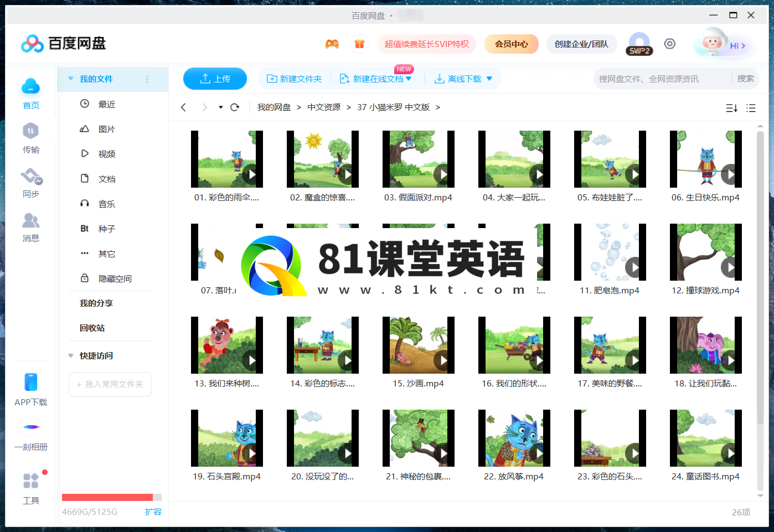Select video 24. 童话图书.mp4 thumbnail
Viewport: 774px width, 532px height.
pyautogui.click(x=706, y=438)
